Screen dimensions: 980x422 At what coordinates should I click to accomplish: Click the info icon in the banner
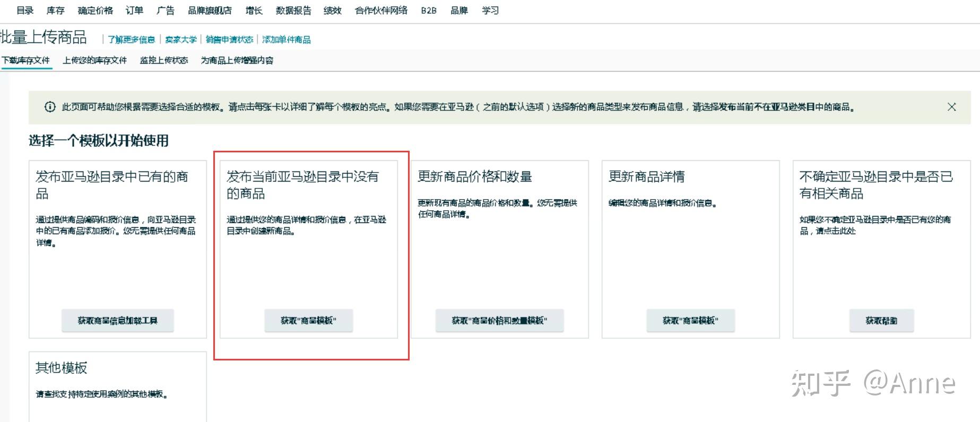[50, 107]
